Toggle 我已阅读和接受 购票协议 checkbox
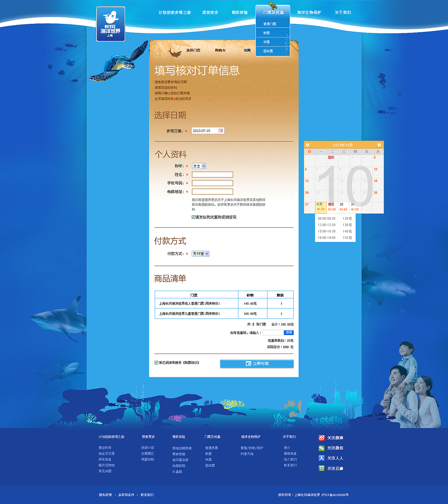 (156, 363)
